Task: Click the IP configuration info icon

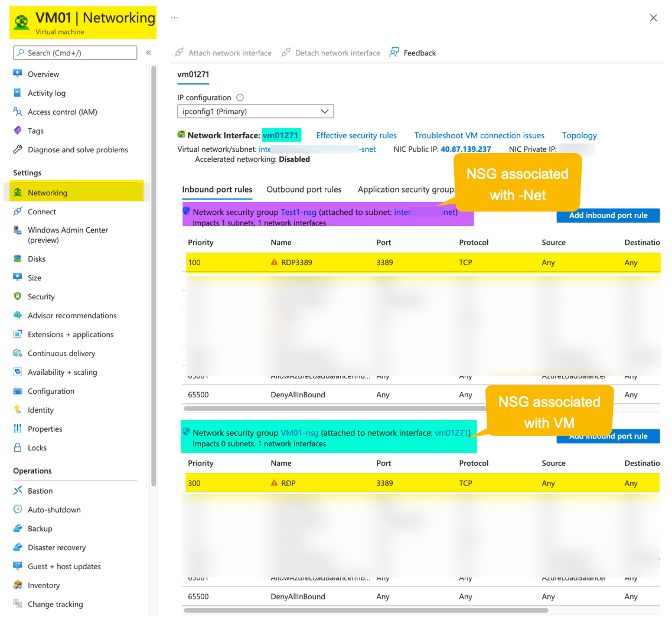Action: coord(240,97)
